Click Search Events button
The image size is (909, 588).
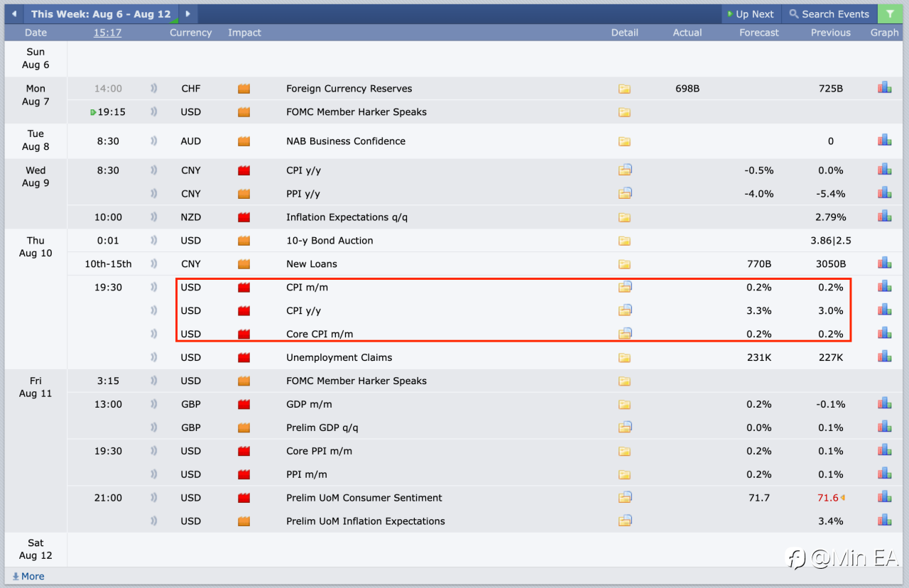[x=829, y=14]
